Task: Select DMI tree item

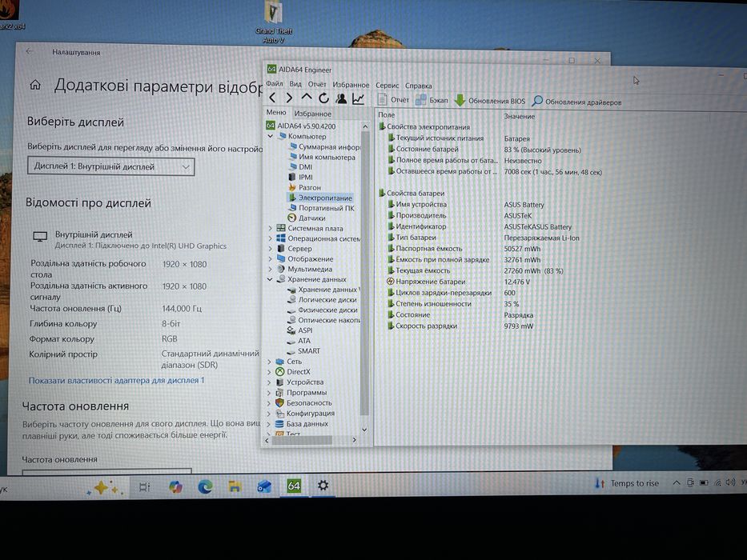Action: pyautogui.click(x=300, y=166)
